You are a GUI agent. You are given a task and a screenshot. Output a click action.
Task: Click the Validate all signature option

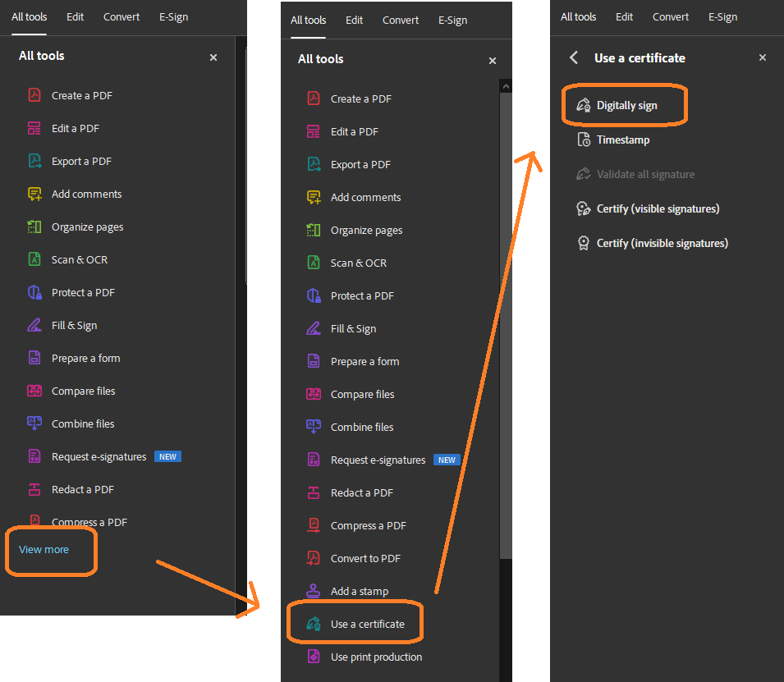coord(645,174)
